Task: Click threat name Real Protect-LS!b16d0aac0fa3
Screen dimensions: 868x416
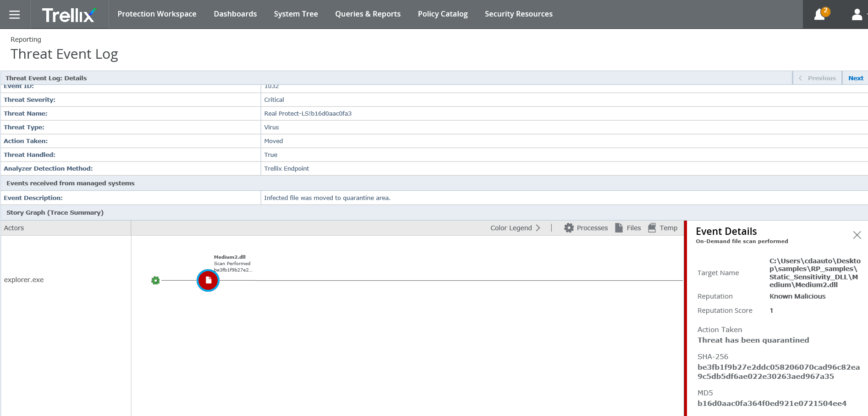Action: (x=308, y=113)
